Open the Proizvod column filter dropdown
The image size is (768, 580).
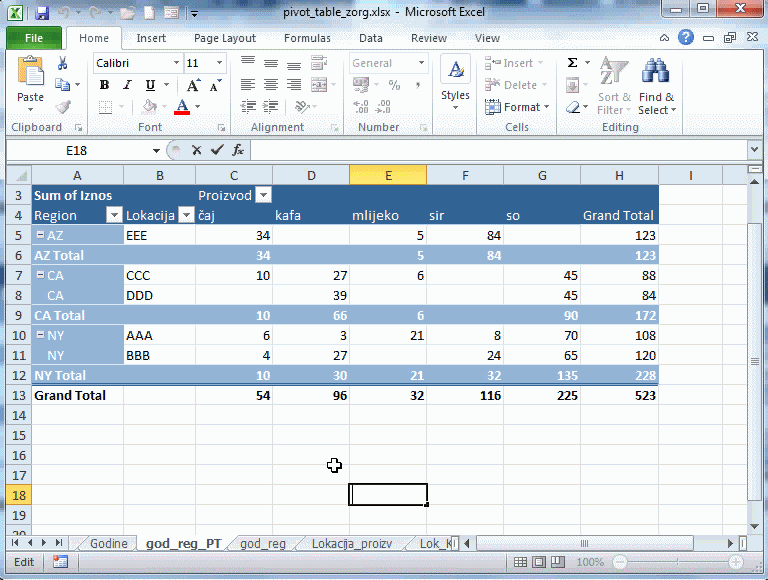click(x=263, y=195)
